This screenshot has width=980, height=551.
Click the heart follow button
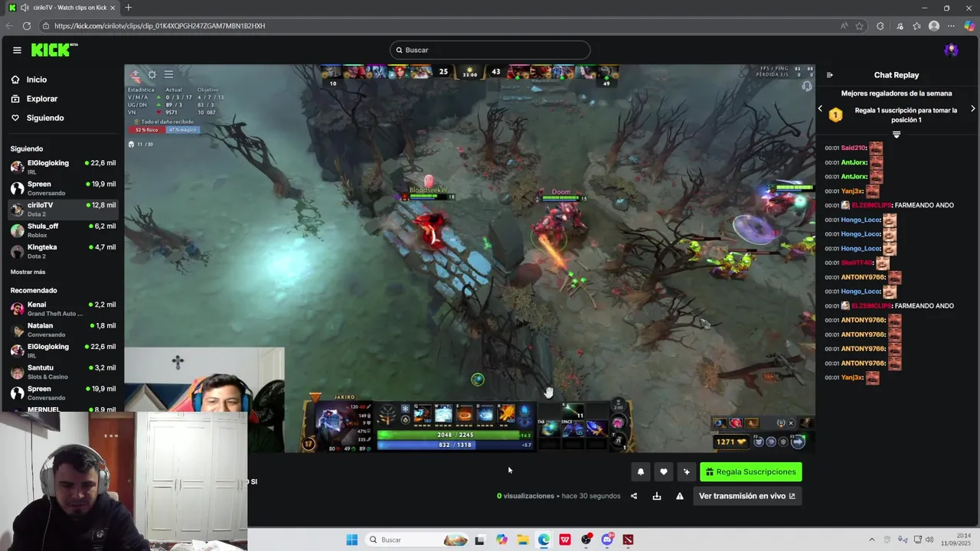point(664,472)
